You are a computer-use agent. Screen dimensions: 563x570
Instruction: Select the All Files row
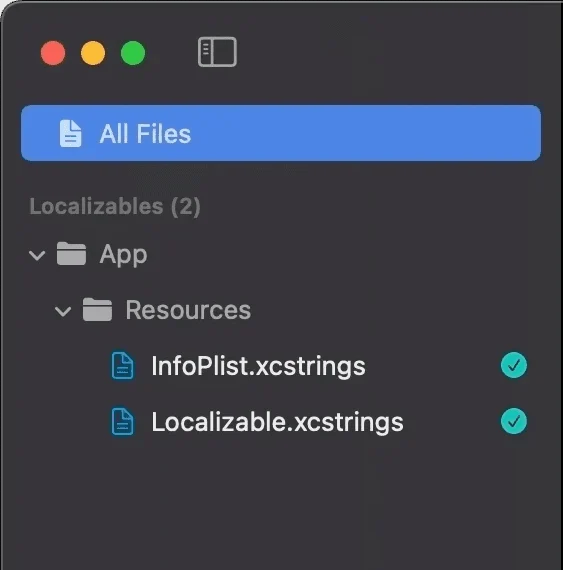(281, 133)
